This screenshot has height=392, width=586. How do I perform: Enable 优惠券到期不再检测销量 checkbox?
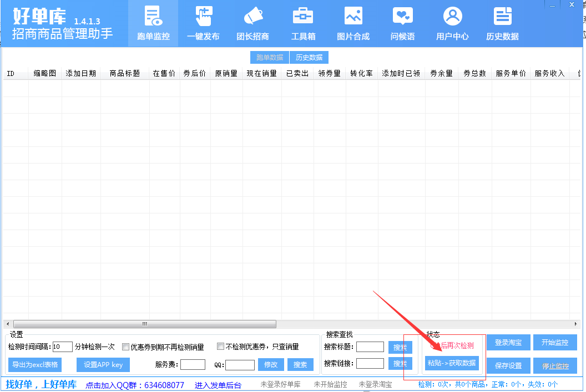[125, 347]
